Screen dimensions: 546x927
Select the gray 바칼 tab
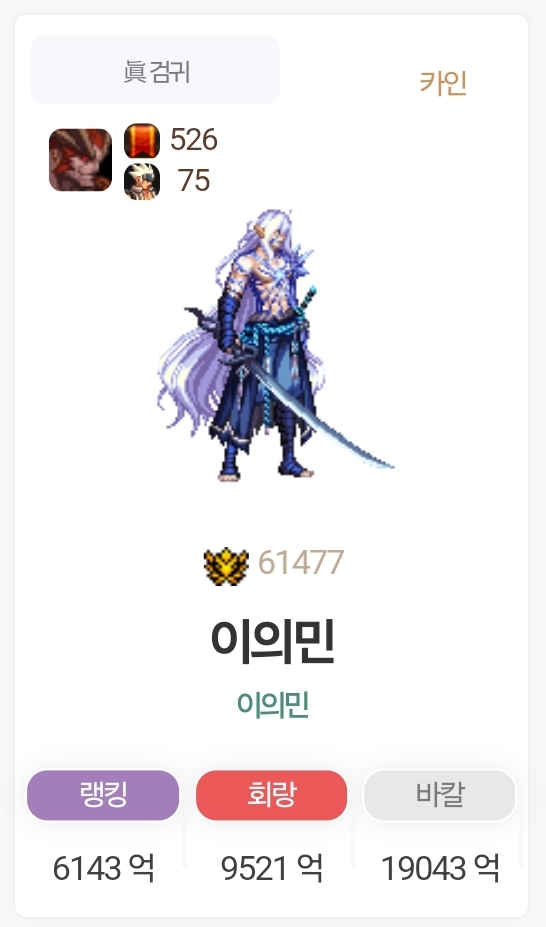440,795
